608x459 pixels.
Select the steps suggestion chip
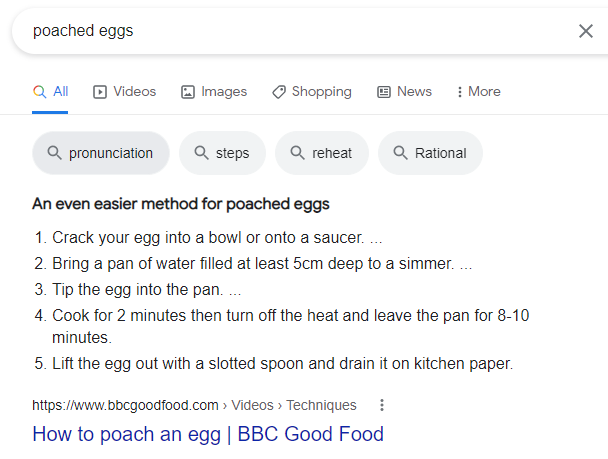tap(222, 153)
